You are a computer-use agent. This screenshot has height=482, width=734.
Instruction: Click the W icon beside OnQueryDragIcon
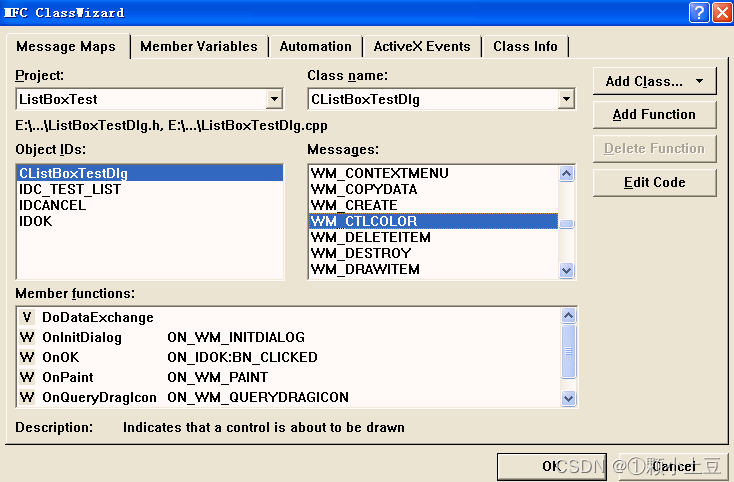click(x=27, y=398)
